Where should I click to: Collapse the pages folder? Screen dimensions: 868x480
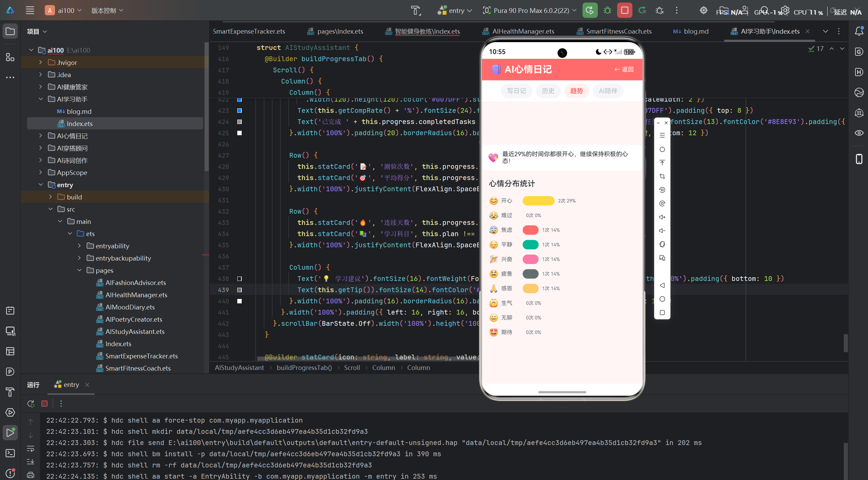point(79,270)
